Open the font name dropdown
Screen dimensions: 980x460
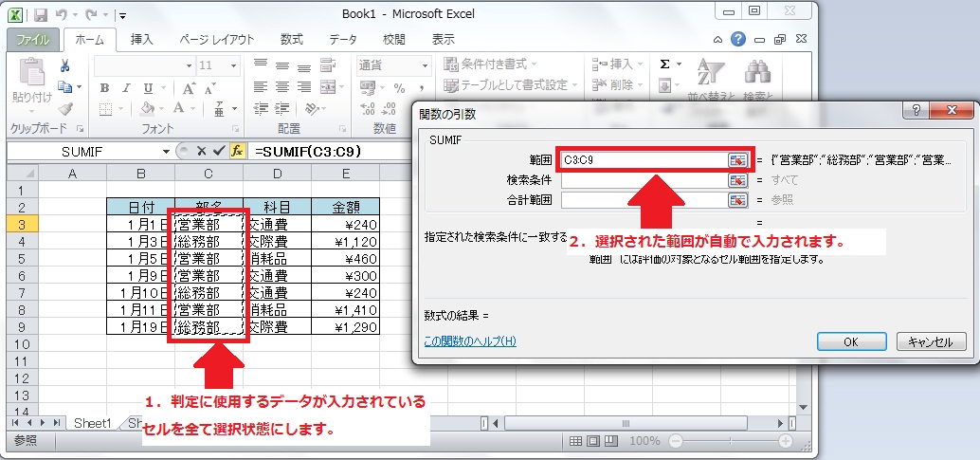(190, 65)
